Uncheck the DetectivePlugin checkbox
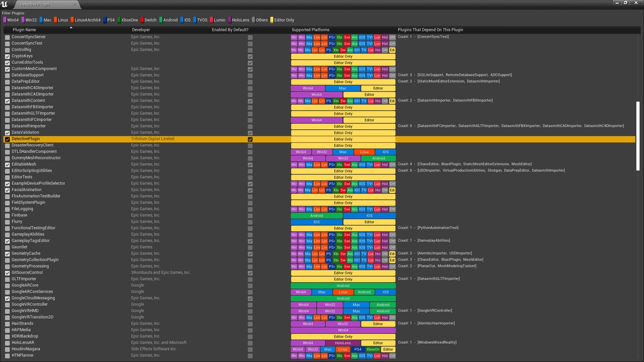The width and height of the screenshot is (644, 362). coord(7,139)
